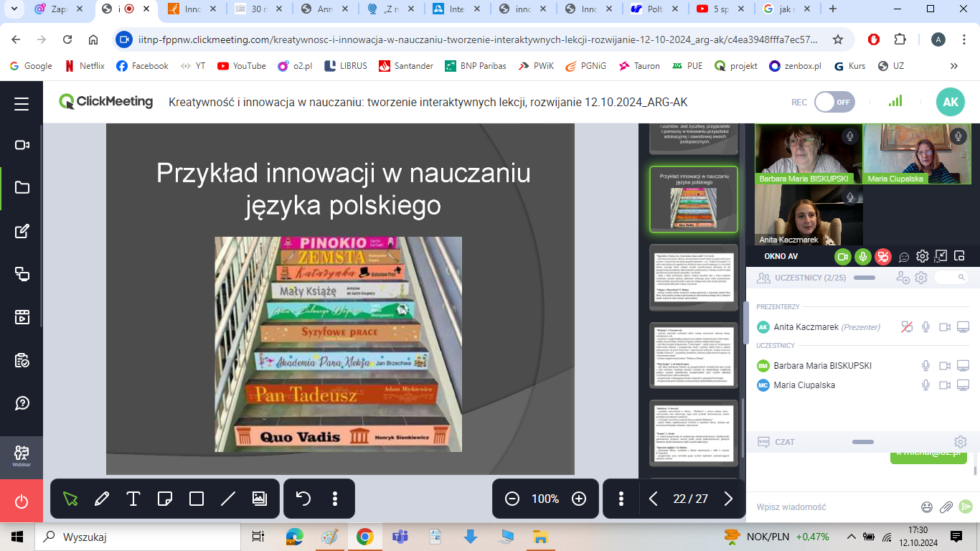Image resolution: width=980 pixels, height=551 pixels.
Task: Collapse the UCZESTNICY participants panel handle
Action: tap(864, 277)
